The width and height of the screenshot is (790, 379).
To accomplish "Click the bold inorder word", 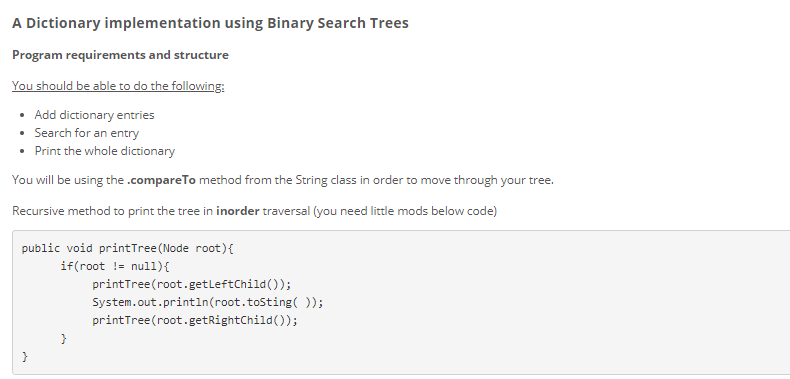I will pos(237,211).
